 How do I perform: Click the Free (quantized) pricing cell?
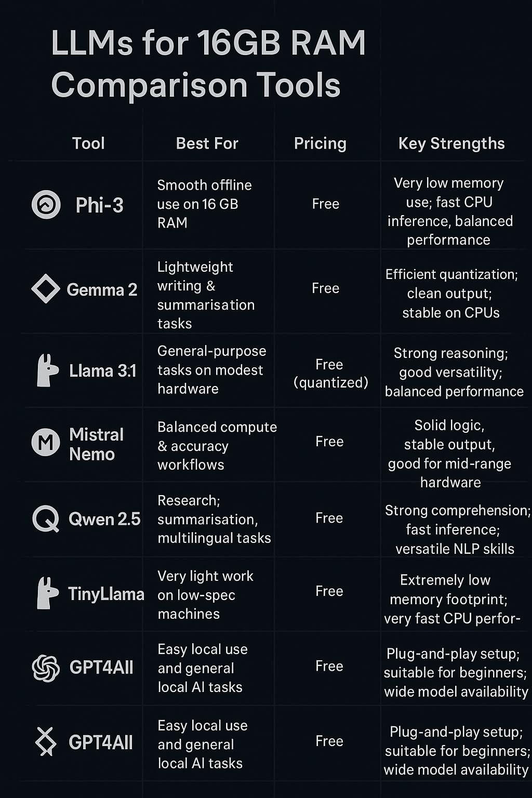tap(330, 374)
